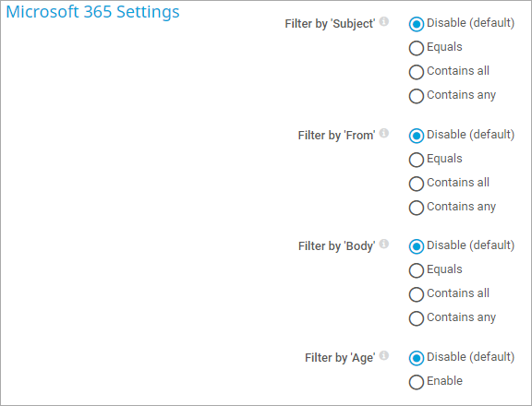
Task: Set Body filter to Equals
Action: [417, 270]
